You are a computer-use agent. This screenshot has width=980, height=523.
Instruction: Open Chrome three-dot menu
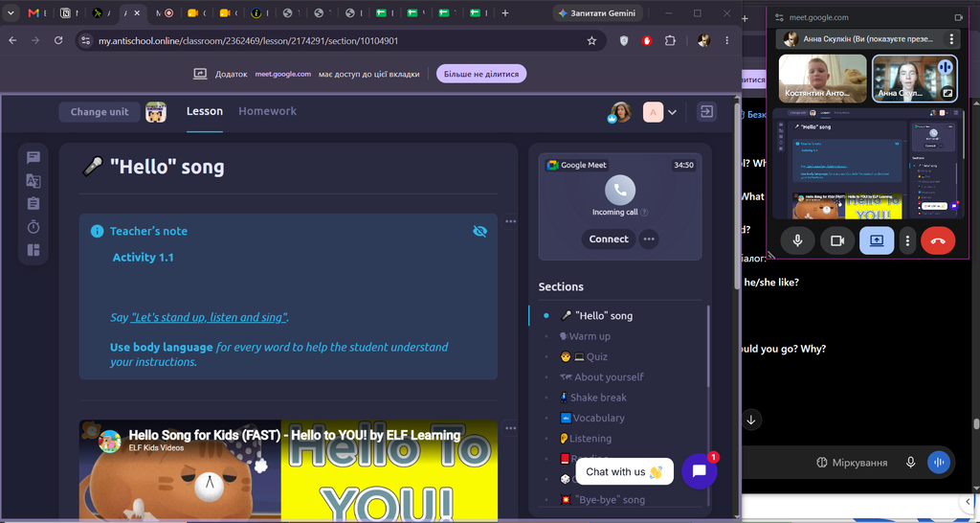point(727,40)
